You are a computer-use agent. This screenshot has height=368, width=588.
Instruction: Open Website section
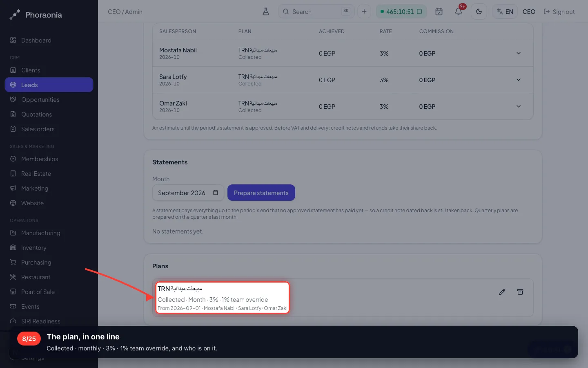[49, 203]
